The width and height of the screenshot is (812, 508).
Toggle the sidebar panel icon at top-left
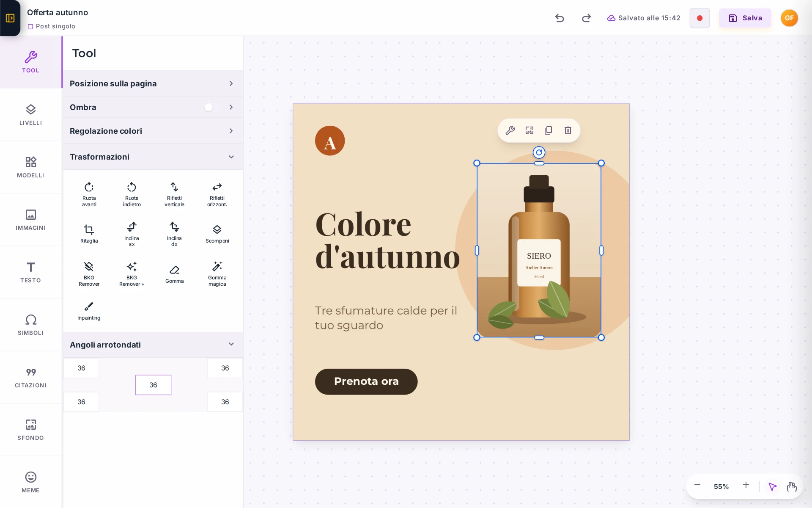[x=10, y=18]
